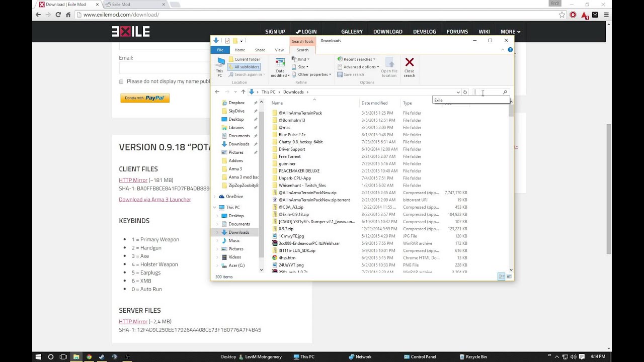Open the Size filter dropdown
The image size is (644, 362).
coord(300,67)
